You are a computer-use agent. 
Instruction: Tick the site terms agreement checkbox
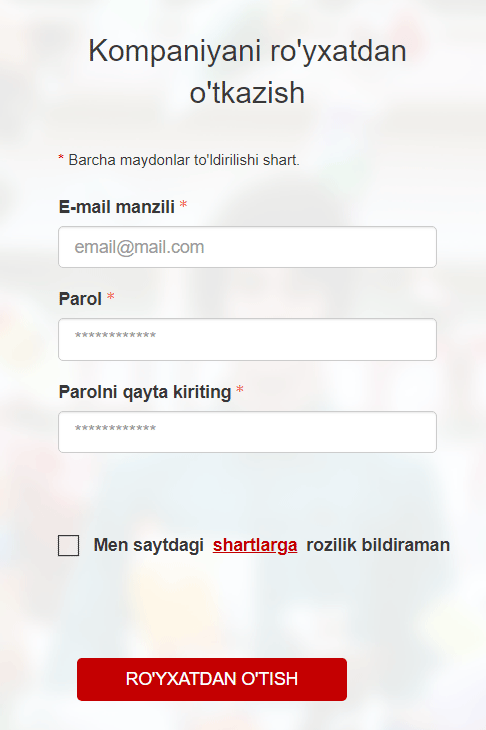coord(68,545)
